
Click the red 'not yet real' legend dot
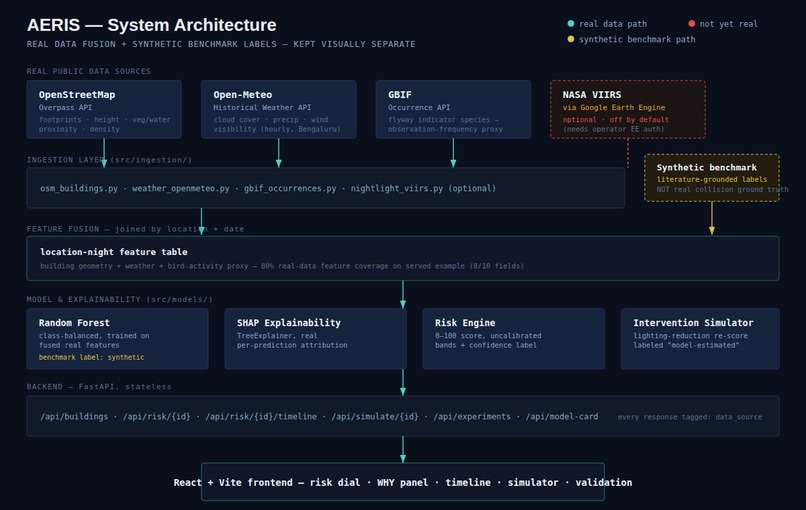pos(691,24)
